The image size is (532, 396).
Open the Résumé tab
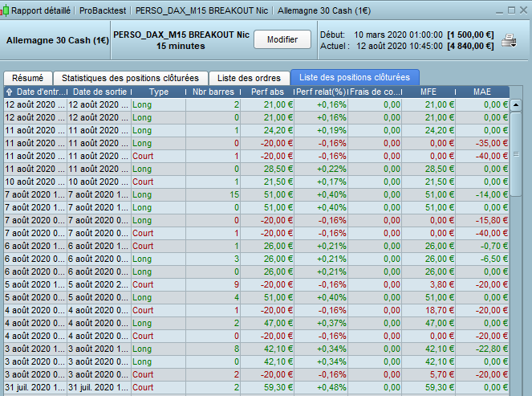pos(28,78)
